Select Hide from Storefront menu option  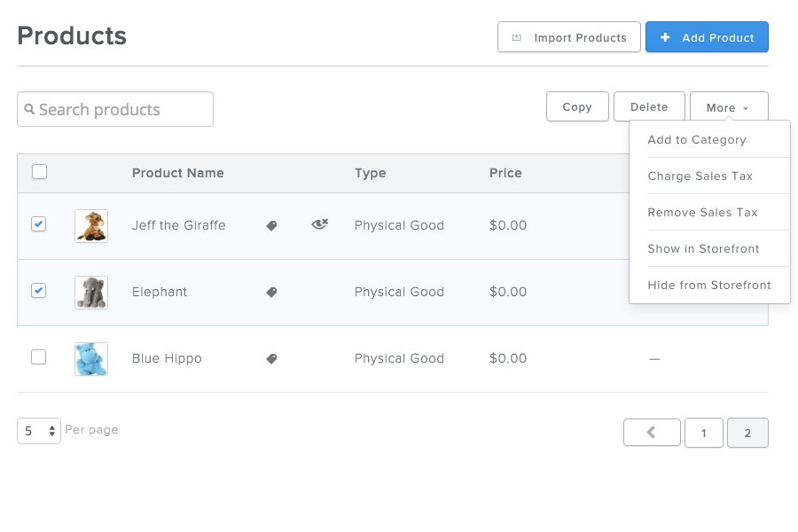[x=709, y=286]
